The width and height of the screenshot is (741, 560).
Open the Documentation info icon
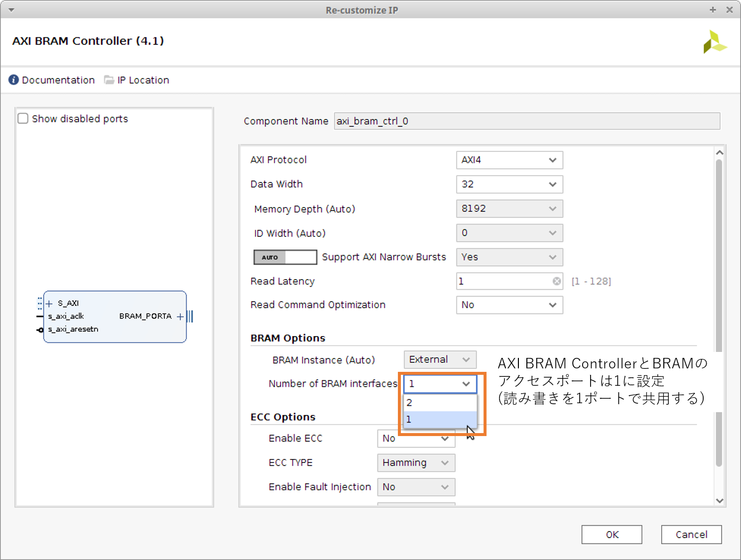pos(13,80)
